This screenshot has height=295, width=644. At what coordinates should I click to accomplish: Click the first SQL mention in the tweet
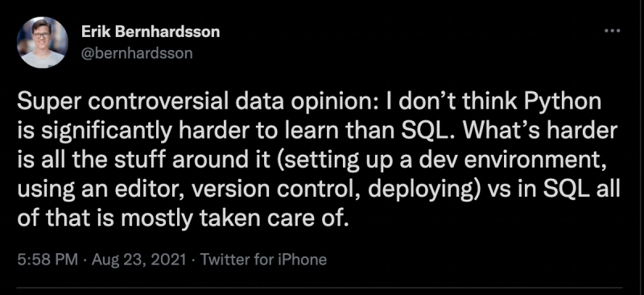(415, 131)
